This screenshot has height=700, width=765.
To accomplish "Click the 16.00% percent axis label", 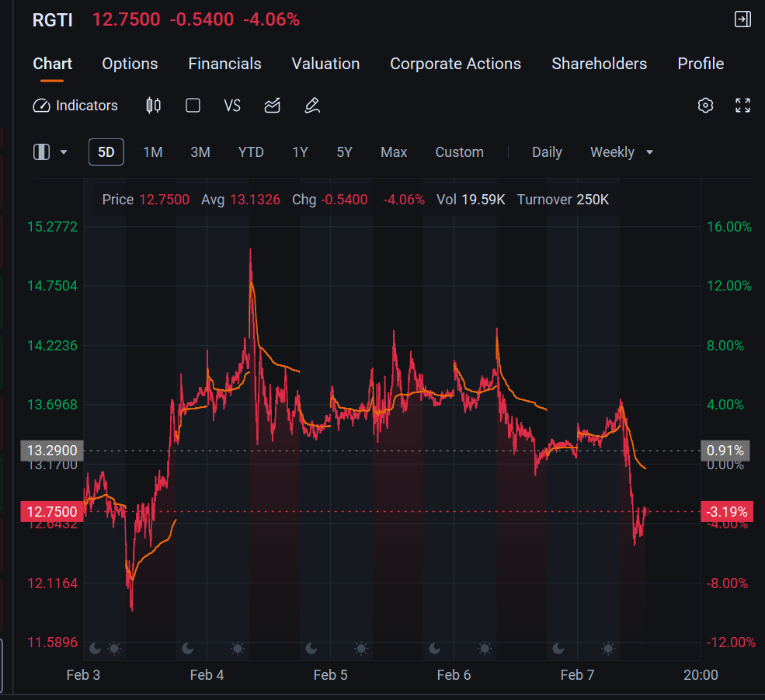I will [729, 227].
